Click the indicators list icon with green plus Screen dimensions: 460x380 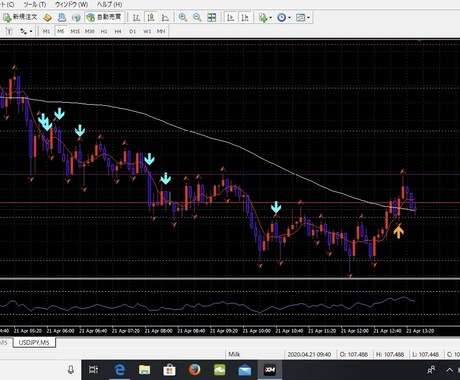click(x=263, y=17)
